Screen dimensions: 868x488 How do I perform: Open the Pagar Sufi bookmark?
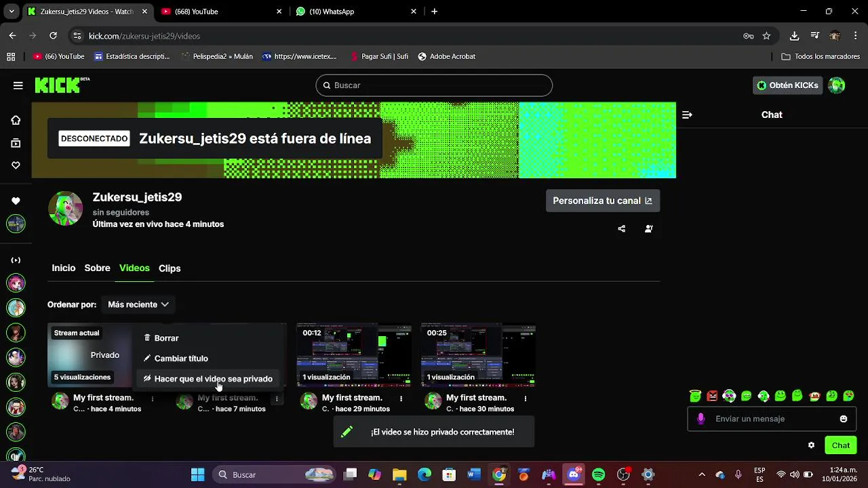tap(378, 56)
